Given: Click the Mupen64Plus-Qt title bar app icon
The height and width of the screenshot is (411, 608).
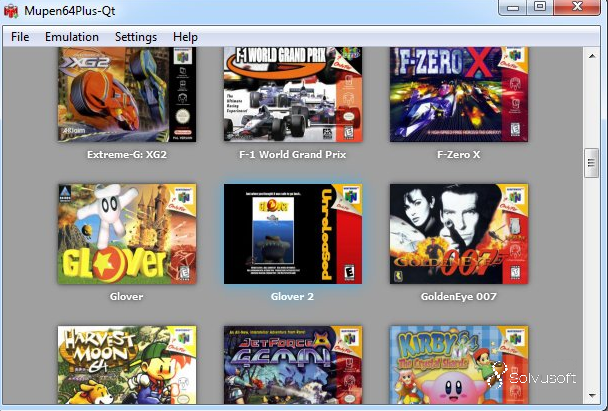Looking at the screenshot, I should click(x=11, y=10).
